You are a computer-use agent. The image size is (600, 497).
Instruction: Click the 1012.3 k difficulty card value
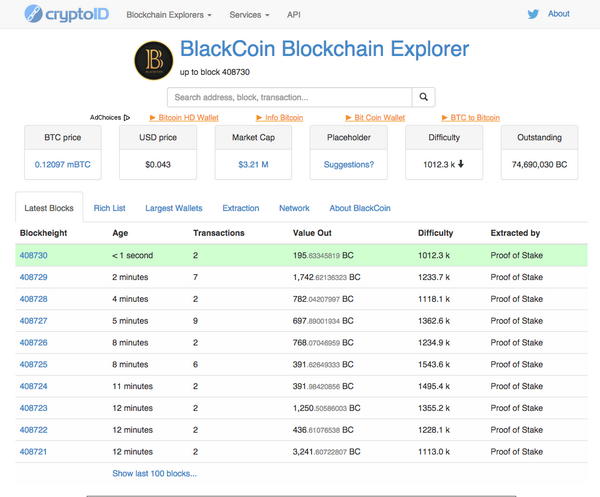(439, 165)
